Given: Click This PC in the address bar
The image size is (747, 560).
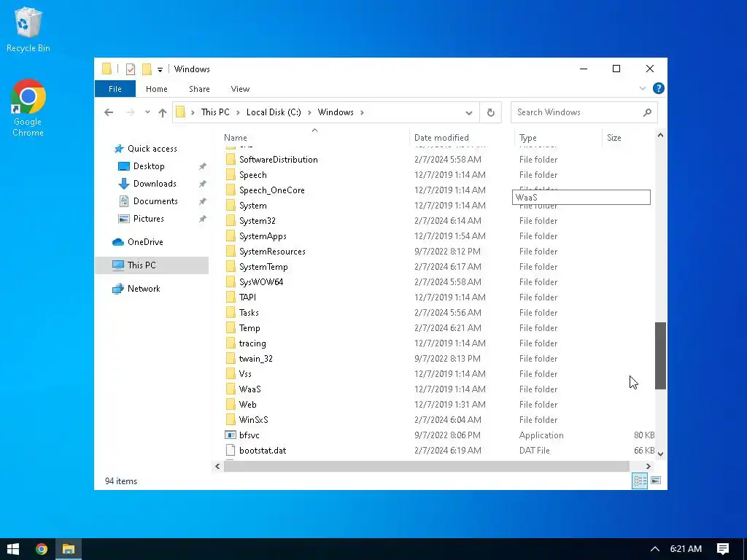Looking at the screenshot, I should [215, 112].
